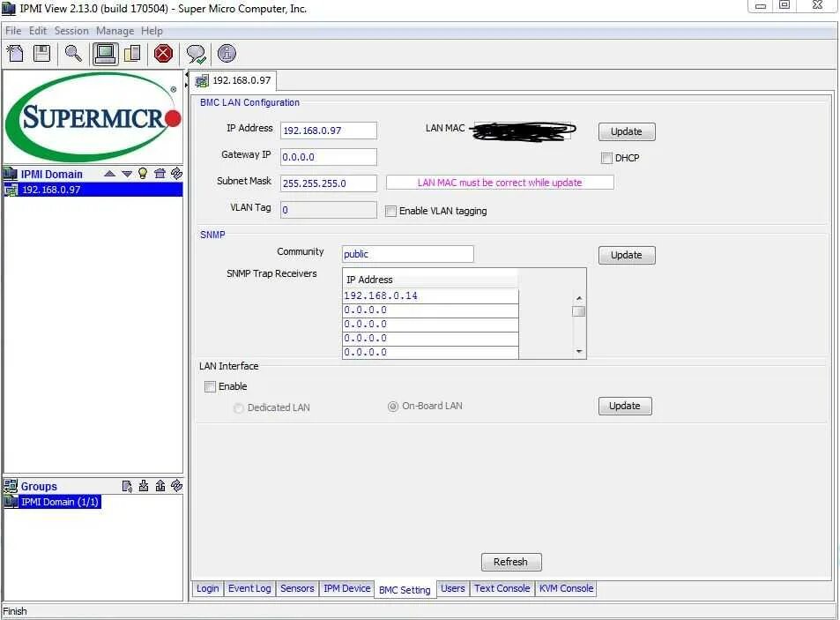Viewport: 840px width, 620px height.
Task: Check Enable VLAN tagging
Action: 390,211
